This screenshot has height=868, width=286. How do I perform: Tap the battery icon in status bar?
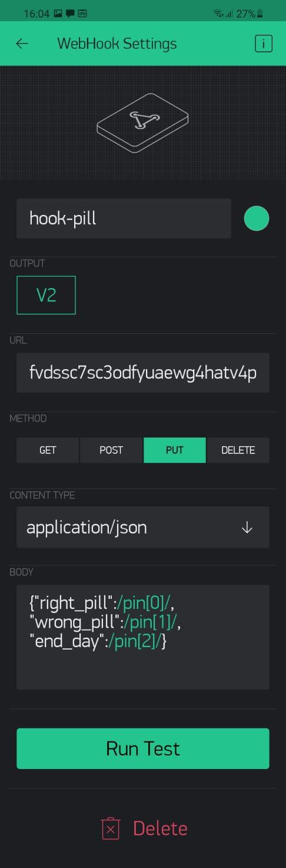(261, 13)
